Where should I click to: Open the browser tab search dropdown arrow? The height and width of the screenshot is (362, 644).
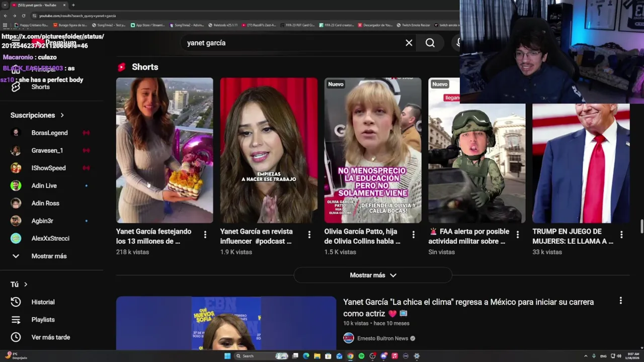(5, 5)
